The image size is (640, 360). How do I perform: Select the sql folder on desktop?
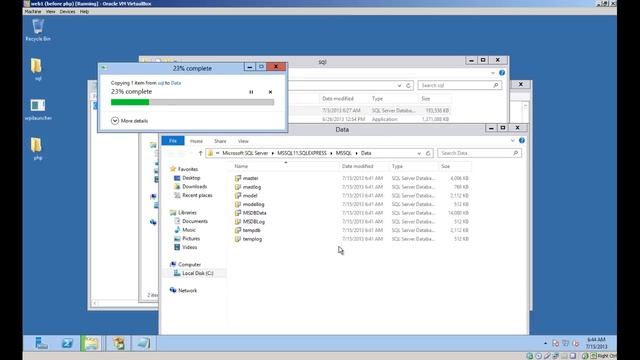[x=37, y=69]
